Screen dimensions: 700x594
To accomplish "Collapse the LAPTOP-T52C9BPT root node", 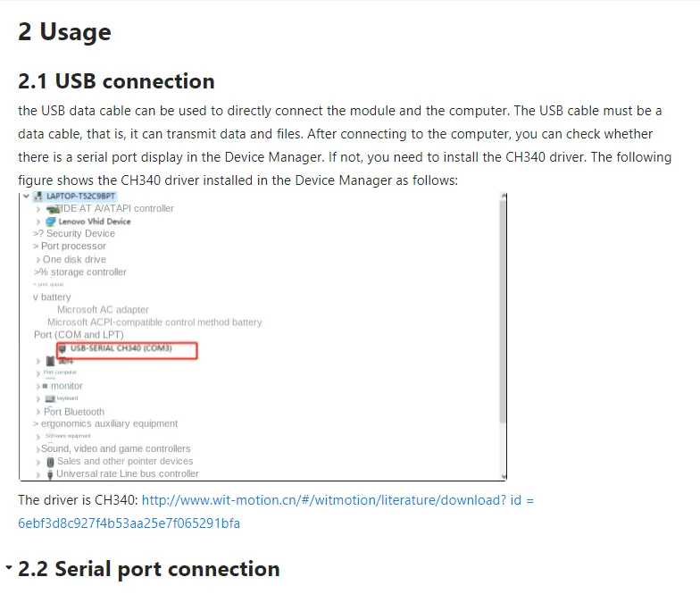I will tap(27, 197).
